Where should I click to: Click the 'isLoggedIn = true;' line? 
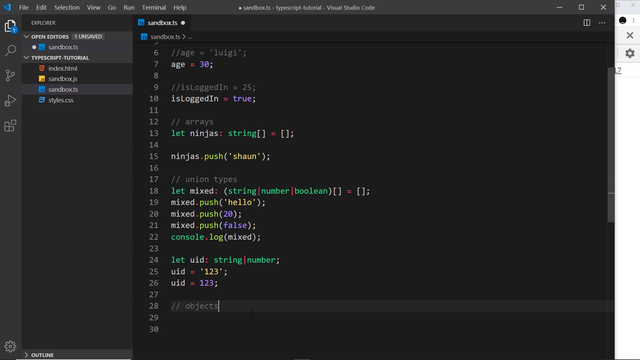pyautogui.click(x=213, y=99)
